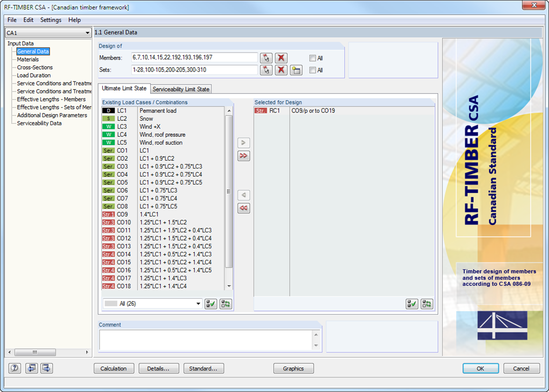Viewport: 549px width, 392px height.
Task: Click the down scroll arrow of load cases list
Action: [230, 286]
